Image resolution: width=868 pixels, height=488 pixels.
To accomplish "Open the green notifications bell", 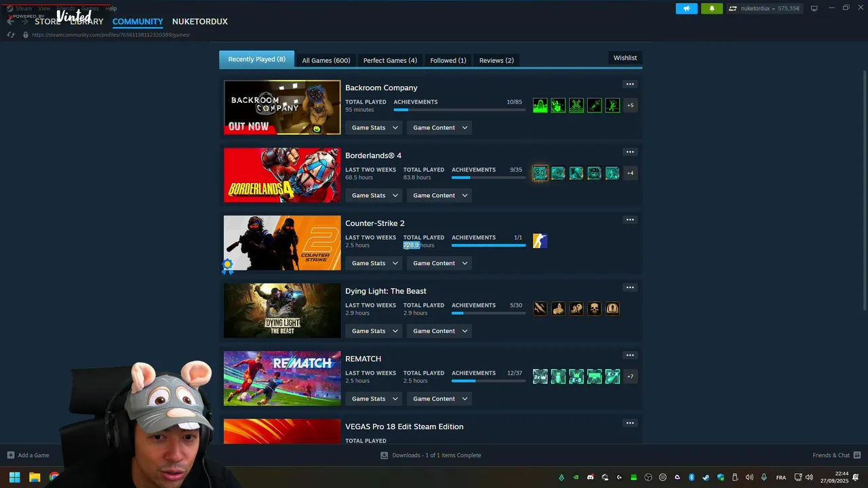I will 712,9.
